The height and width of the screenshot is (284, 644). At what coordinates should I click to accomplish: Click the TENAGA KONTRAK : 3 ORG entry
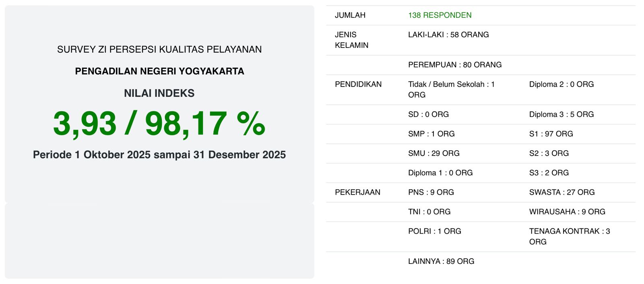click(569, 236)
